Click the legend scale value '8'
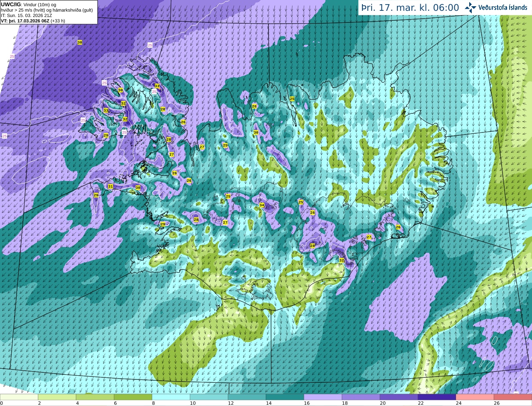Viewport: 532px width, 406px height. 153,403
